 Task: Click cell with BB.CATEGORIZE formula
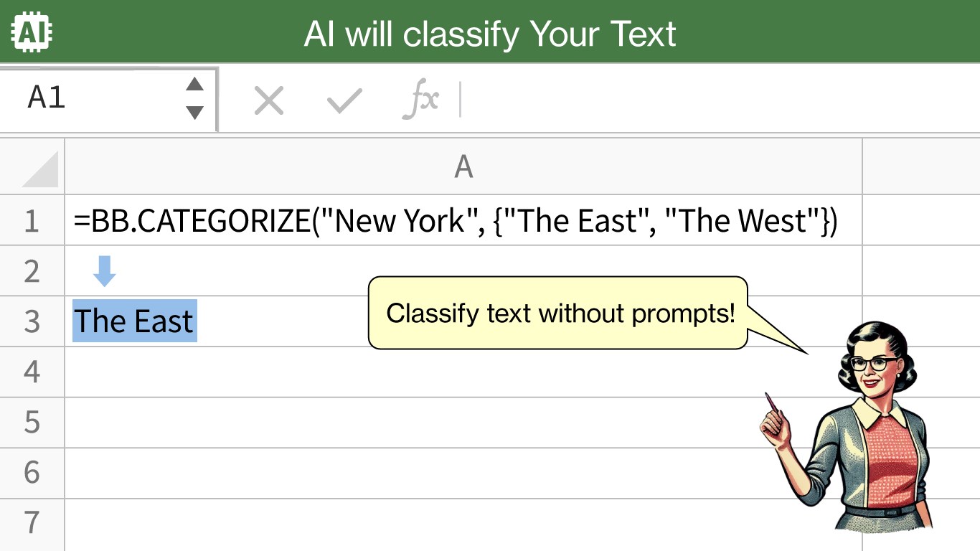click(463, 220)
